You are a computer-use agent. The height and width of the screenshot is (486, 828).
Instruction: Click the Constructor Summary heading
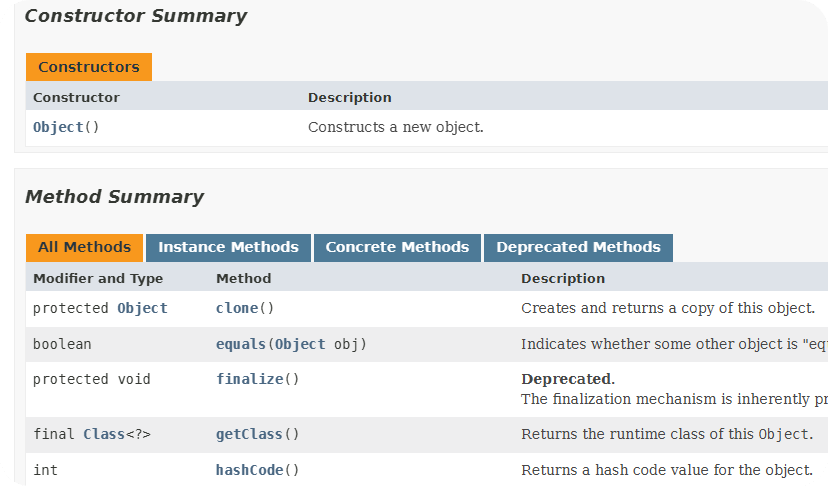tap(135, 16)
